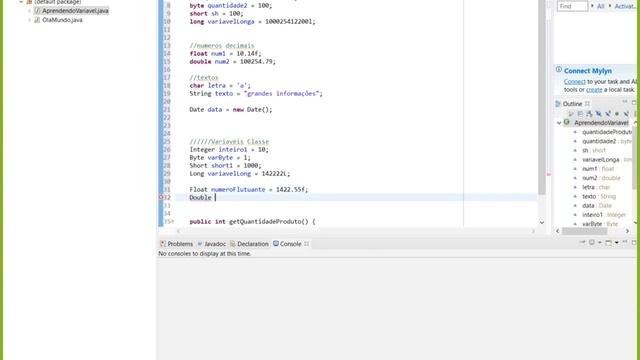Click the create link for local task

594,89
